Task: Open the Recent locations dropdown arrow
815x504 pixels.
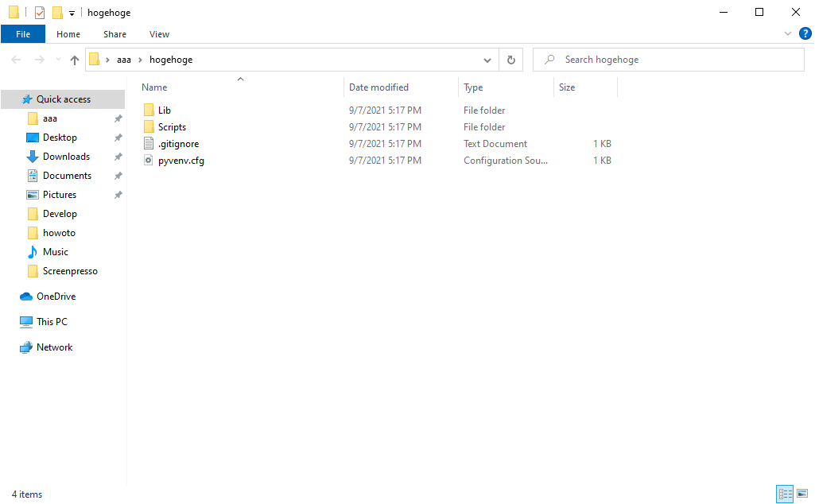Action: point(58,60)
